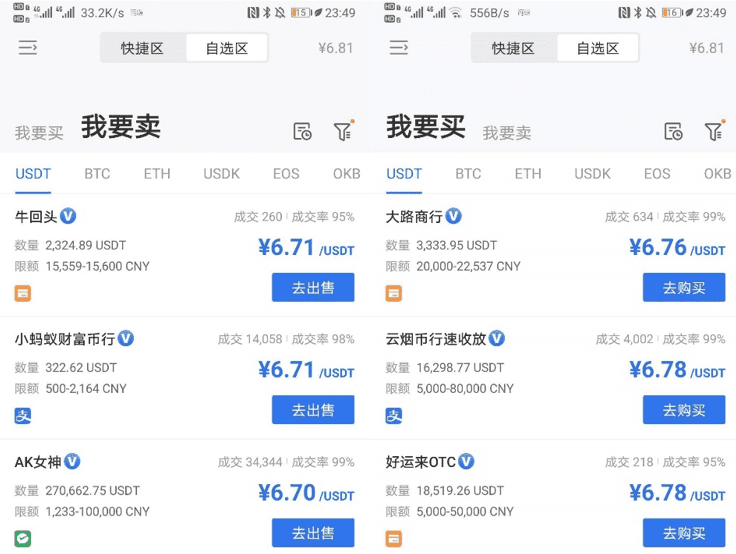Viewport: 736px width, 554px height.
Task: Tap 去出售 for 牛回头 offer
Action: pos(313,287)
